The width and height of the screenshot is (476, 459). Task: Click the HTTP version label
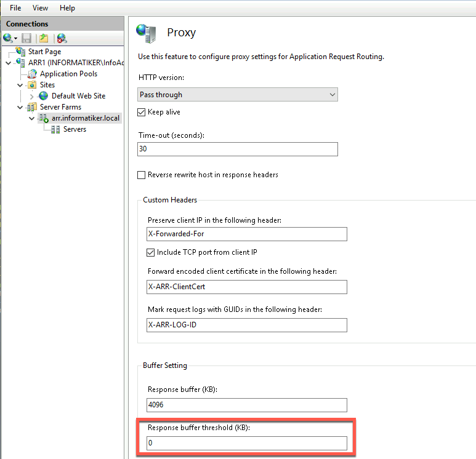pyautogui.click(x=161, y=78)
